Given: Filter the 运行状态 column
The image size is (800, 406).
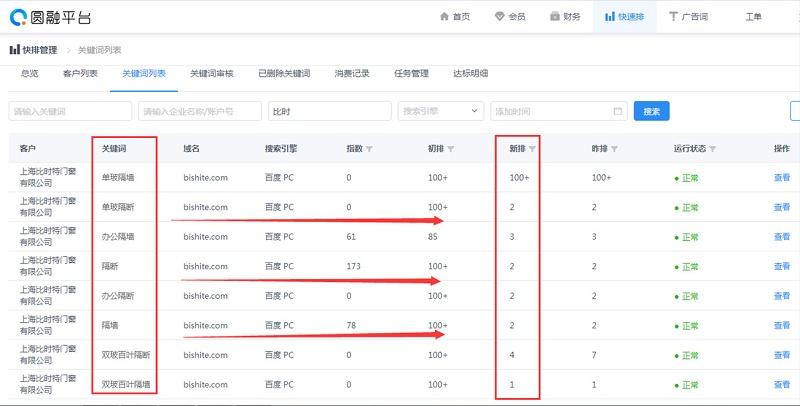Looking at the screenshot, I should point(713,149).
